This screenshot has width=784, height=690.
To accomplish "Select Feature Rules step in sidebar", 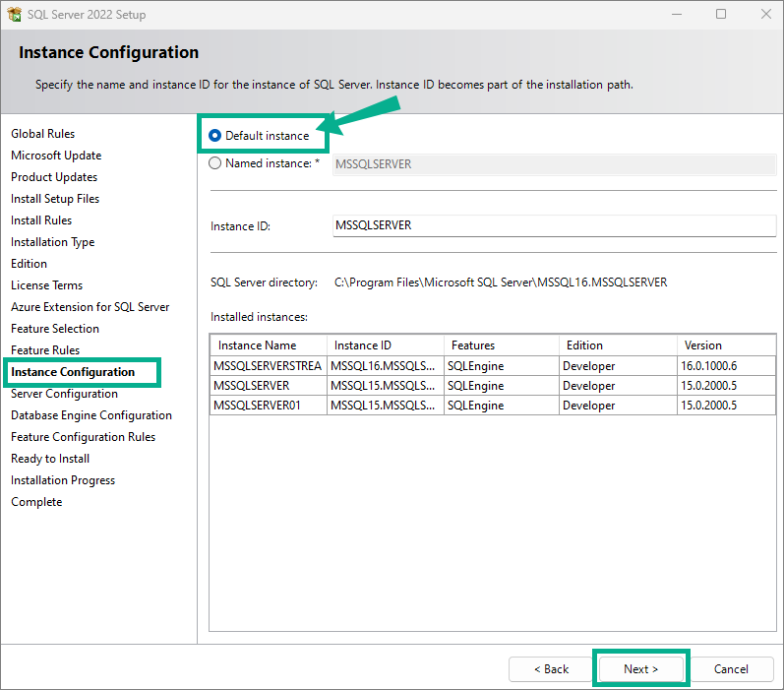I will pyautogui.click(x=45, y=350).
